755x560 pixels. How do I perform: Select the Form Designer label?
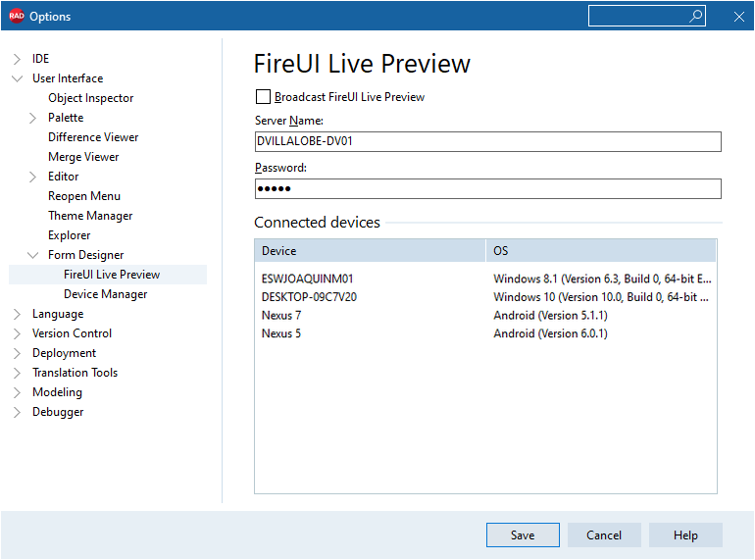click(x=85, y=255)
